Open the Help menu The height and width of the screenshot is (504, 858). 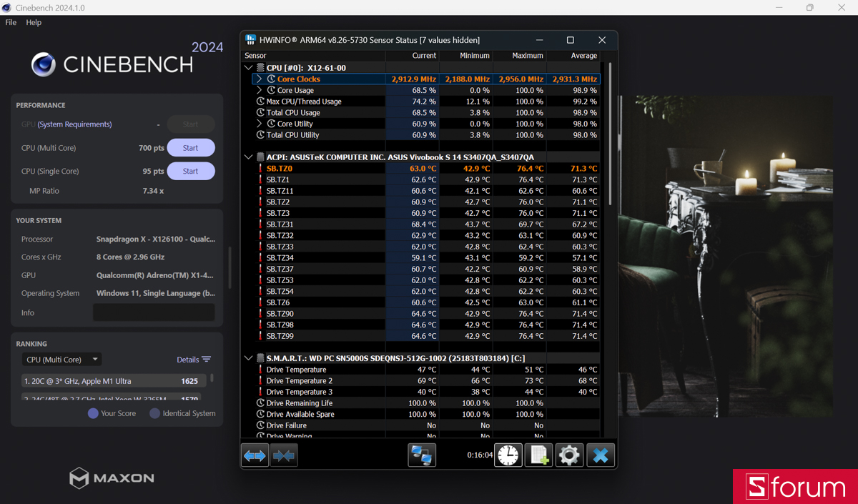33,22
